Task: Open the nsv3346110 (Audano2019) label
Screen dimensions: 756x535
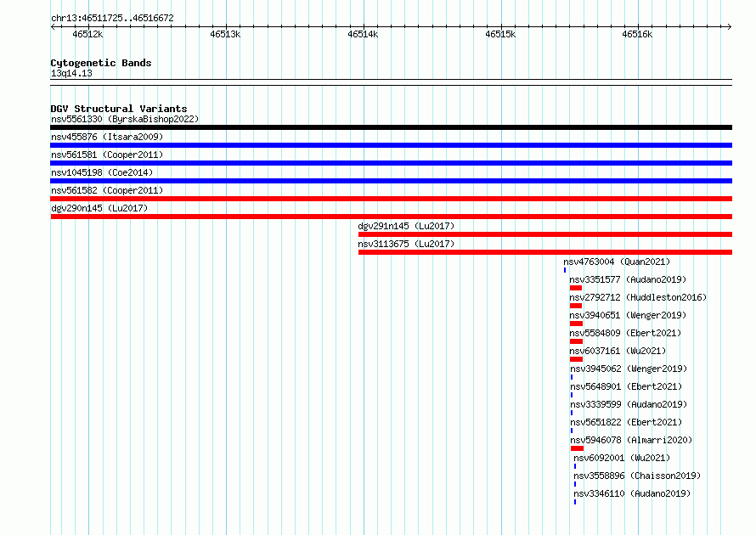Action: 632,493
